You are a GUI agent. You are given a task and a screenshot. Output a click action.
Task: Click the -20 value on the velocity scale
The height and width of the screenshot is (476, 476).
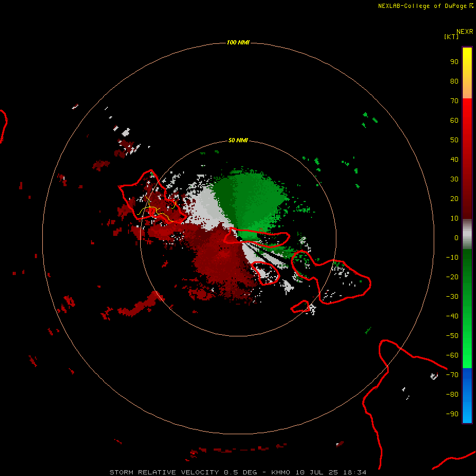click(452, 277)
